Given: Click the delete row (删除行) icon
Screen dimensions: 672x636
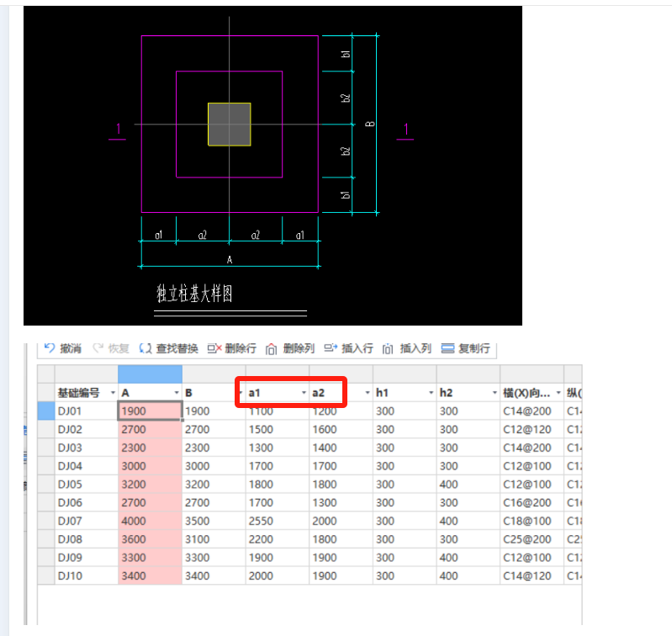Looking at the screenshot, I should (214, 348).
